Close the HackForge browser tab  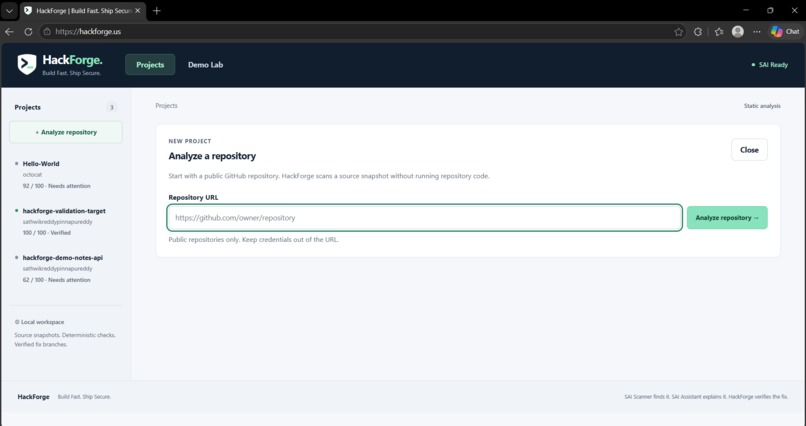coord(137,10)
